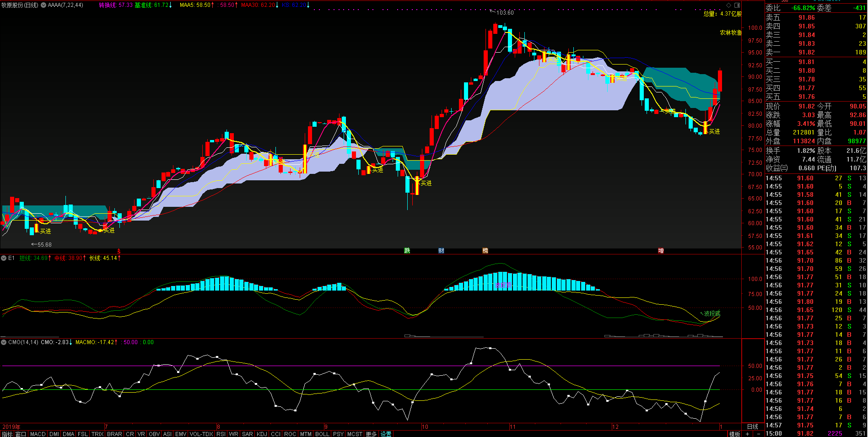This screenshot has height=437, width=868.
Task: Click the 牧原股份(日线) stock title
Action: 20,5
